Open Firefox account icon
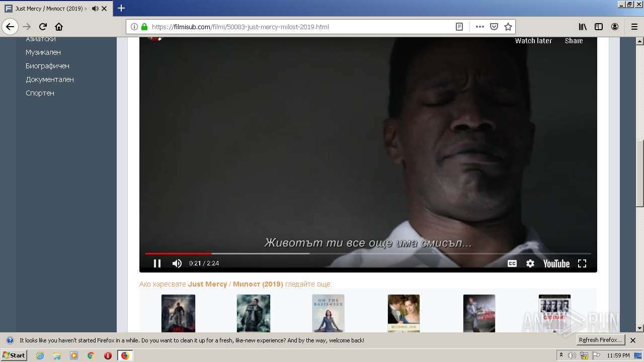 [615, 27]
